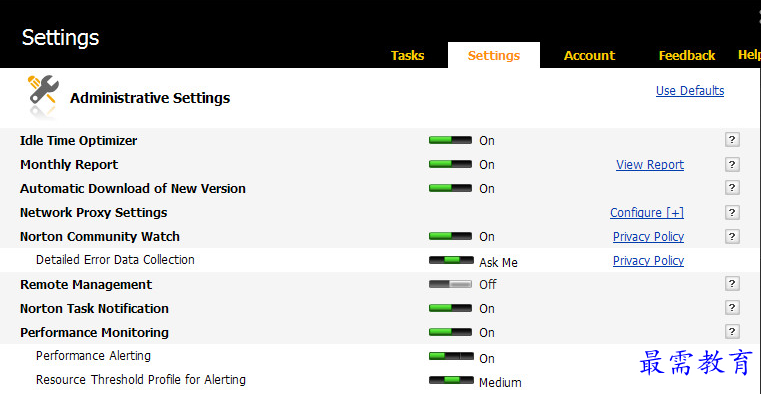
Task: Open help icon for Network Proxy Settings
Action: [732, 212]
